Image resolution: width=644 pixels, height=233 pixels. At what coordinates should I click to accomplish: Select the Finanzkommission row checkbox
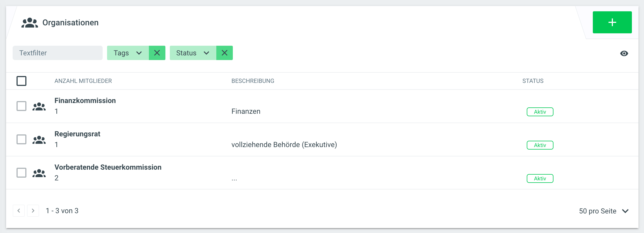pyautogui.click(x=21, y=106)
